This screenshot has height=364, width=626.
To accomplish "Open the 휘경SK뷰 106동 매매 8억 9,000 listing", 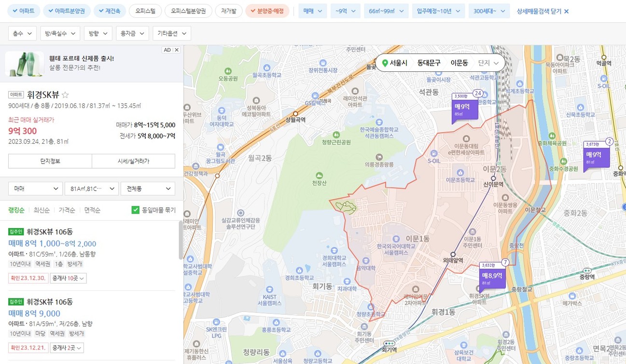I will (x=92, y=326).
